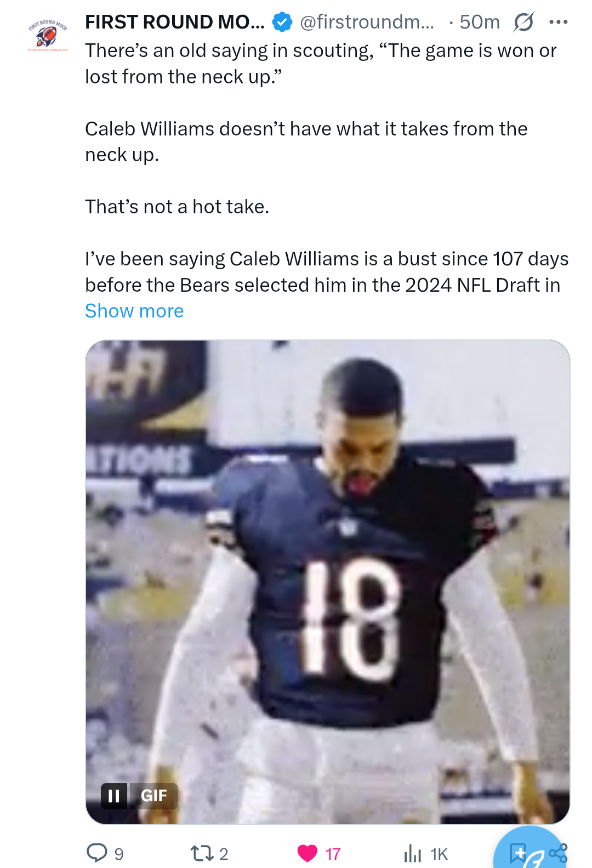View post analytics bar chart icon

413,853
